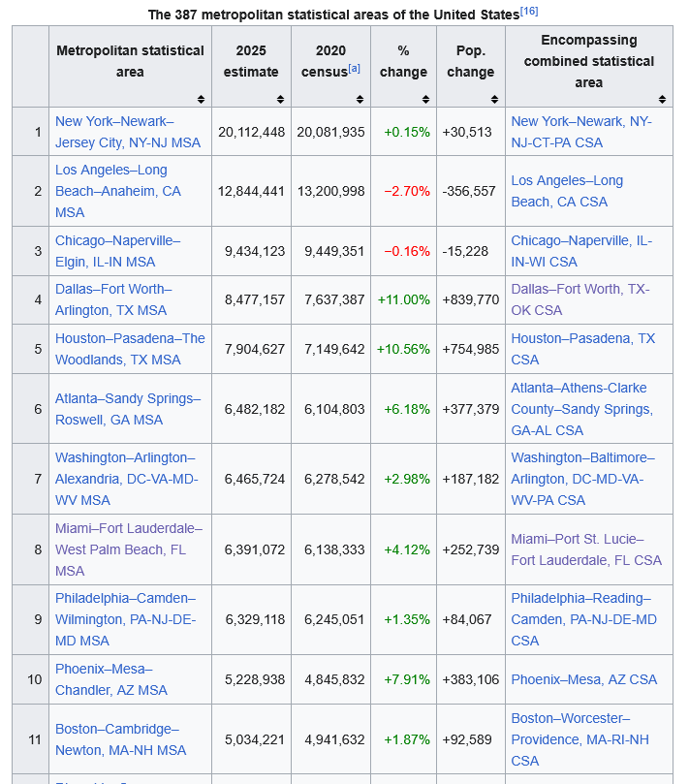The width and height of the screenshot is (689, 784).
Task: Click the table caption title text
Action: tap(333, 15)
